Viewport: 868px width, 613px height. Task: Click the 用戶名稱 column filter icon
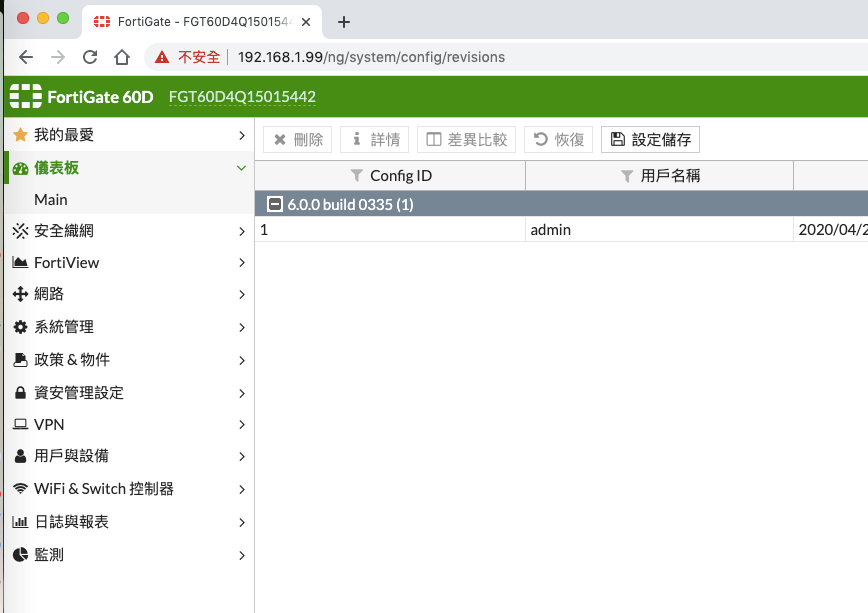coord(627,176)
